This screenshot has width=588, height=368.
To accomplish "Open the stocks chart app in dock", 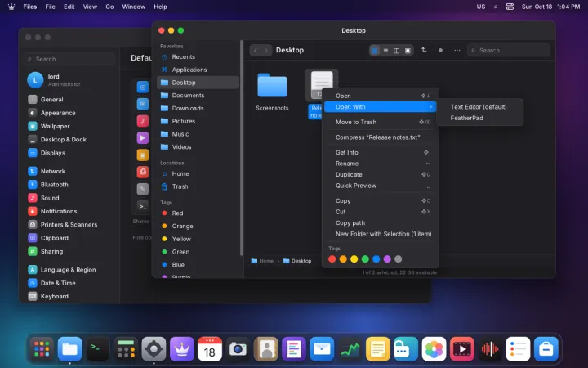I will pyautogui.click(x=350, y=349).
